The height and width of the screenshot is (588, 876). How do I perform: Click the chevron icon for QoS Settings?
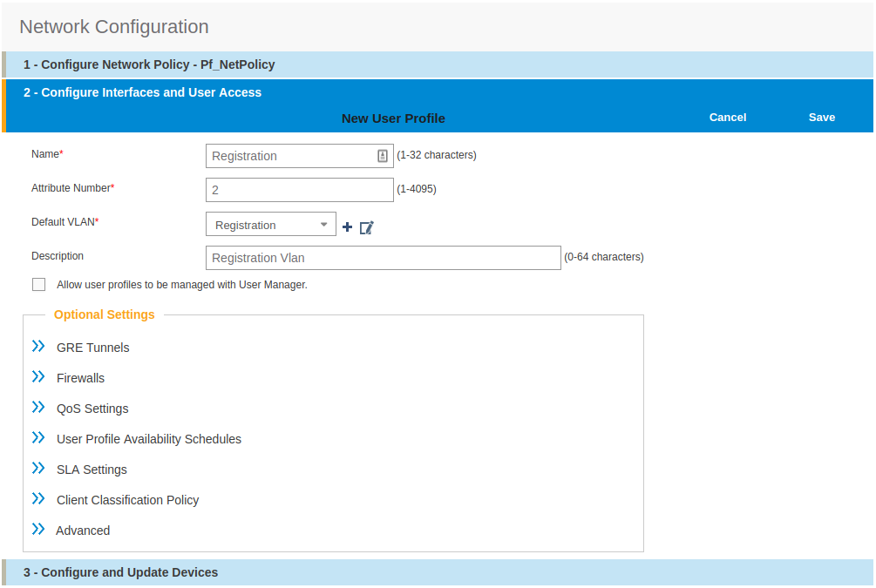38,406
